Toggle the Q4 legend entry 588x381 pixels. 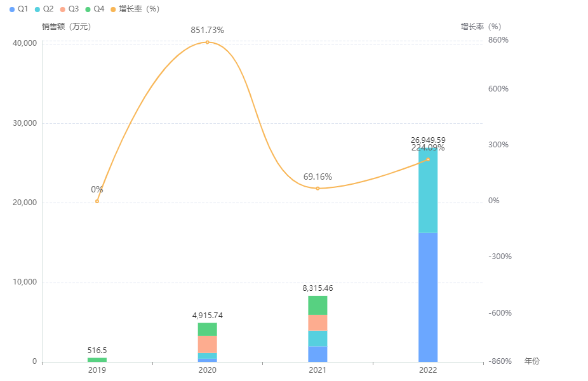95,9
